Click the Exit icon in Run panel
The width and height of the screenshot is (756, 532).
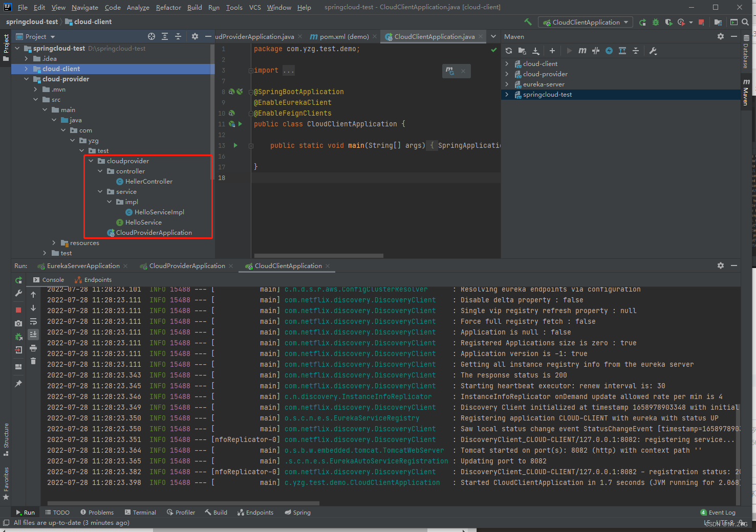coord(18,350)
